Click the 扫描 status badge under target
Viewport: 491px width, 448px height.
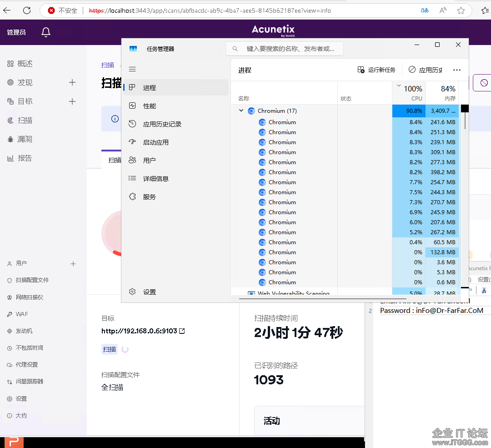point(109,349)
